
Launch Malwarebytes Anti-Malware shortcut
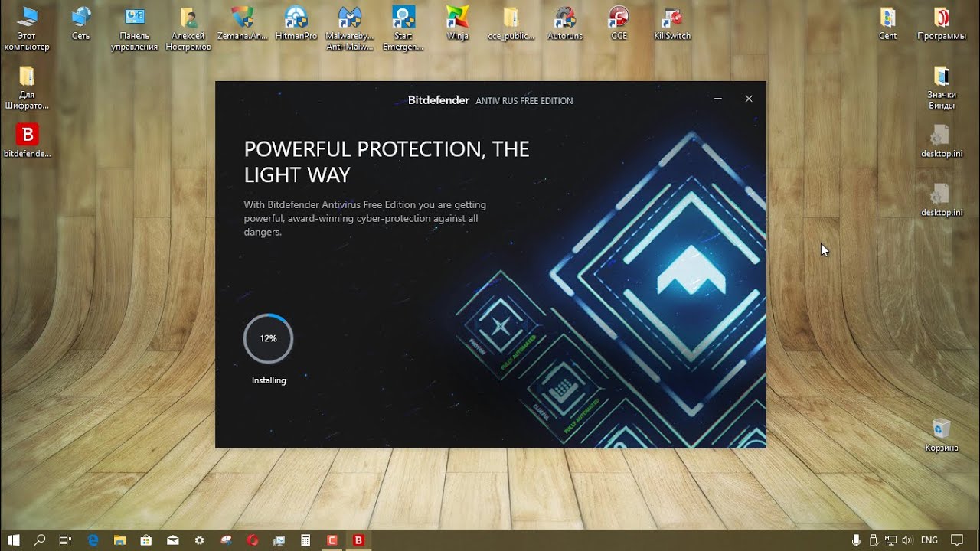click(x=350, y=28)
